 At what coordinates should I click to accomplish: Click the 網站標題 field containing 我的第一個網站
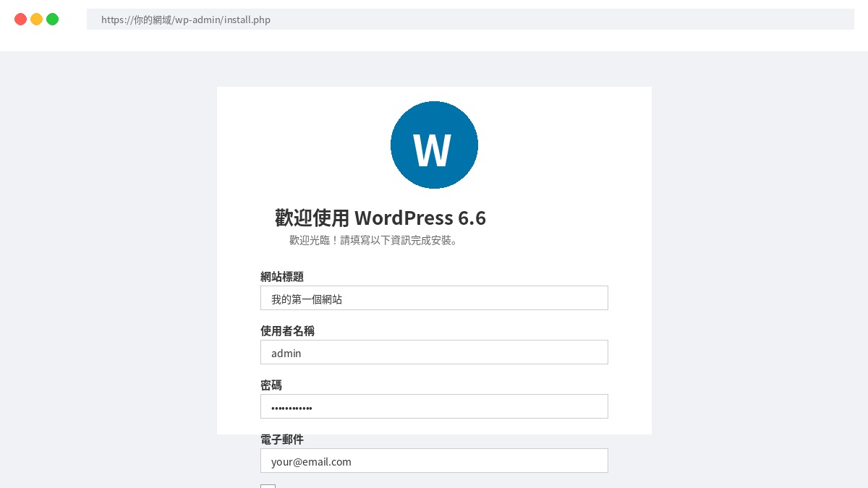(434, 298)
